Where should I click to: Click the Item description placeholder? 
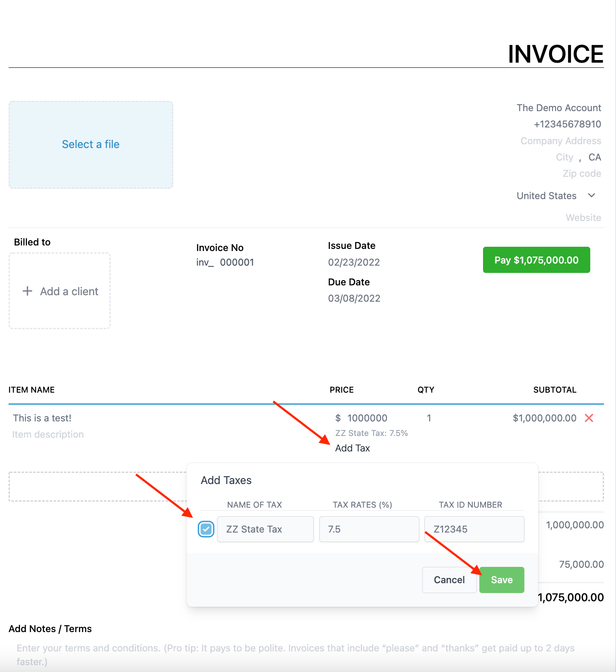point(48,434)
